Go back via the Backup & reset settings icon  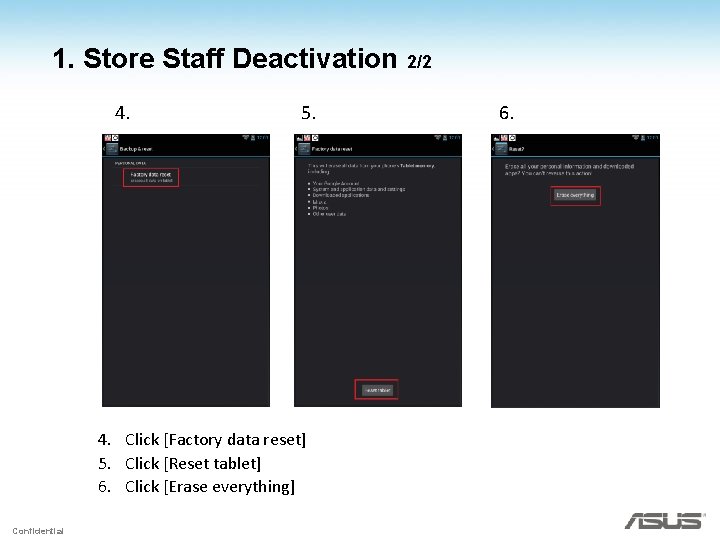[x=112, y=149]
